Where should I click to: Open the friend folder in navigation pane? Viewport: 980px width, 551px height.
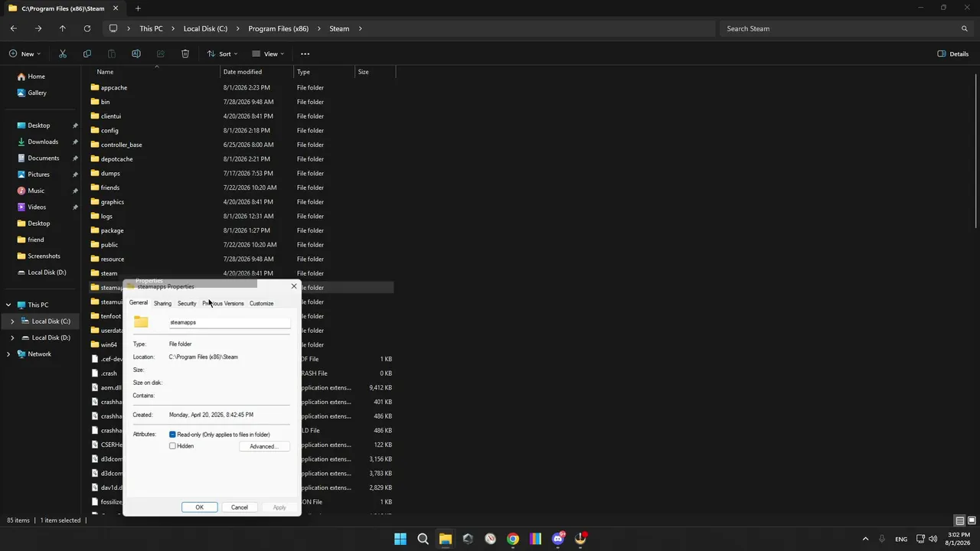point(36,240)
